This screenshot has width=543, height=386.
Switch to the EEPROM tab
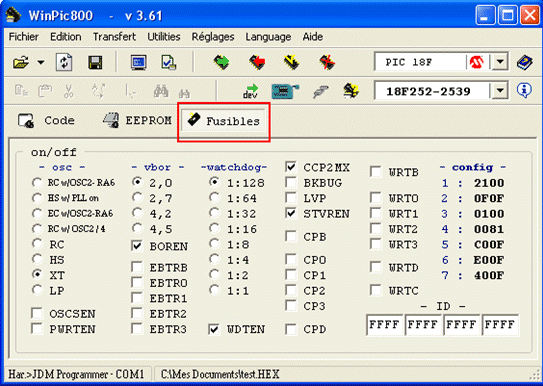point(137,120)
